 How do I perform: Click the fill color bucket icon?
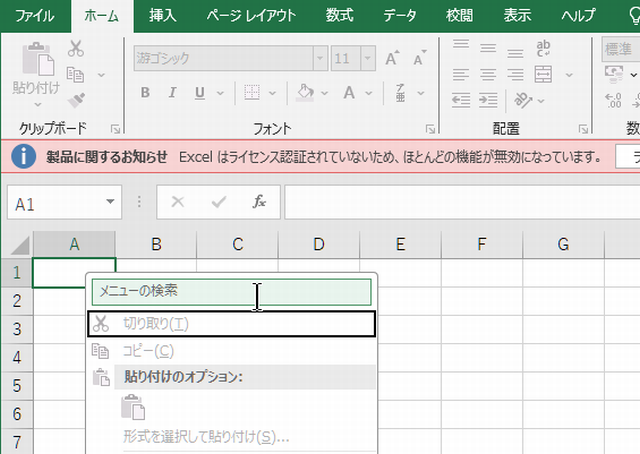pyautogui.click(x=308, y=93)
